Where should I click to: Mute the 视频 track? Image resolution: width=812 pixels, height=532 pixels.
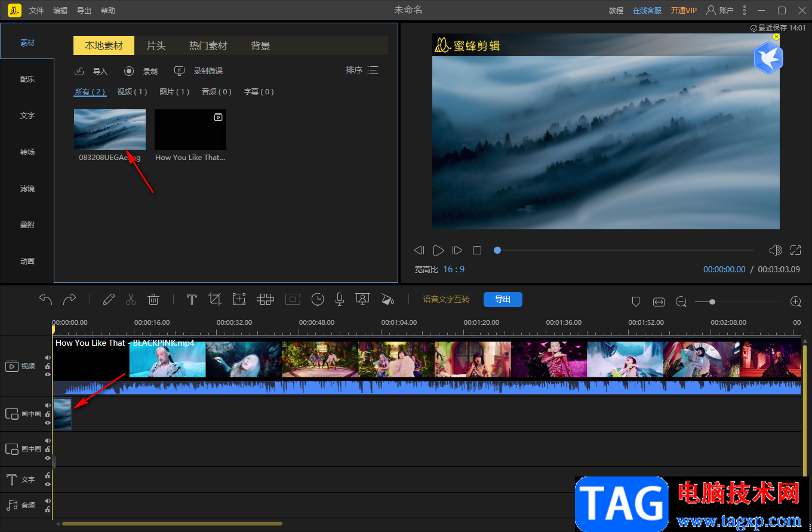click(x=48, y=358)
